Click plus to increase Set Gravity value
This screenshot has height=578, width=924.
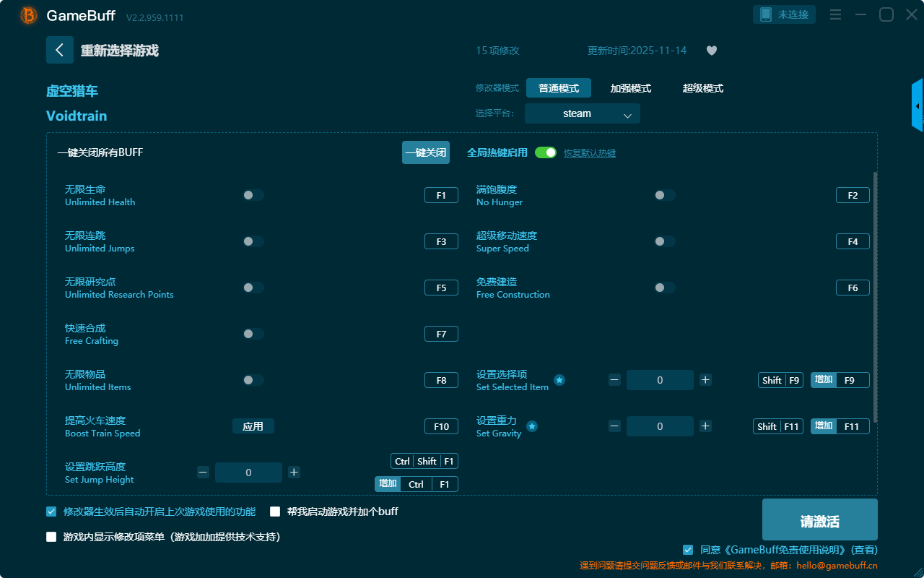click(x=705, y=426)
